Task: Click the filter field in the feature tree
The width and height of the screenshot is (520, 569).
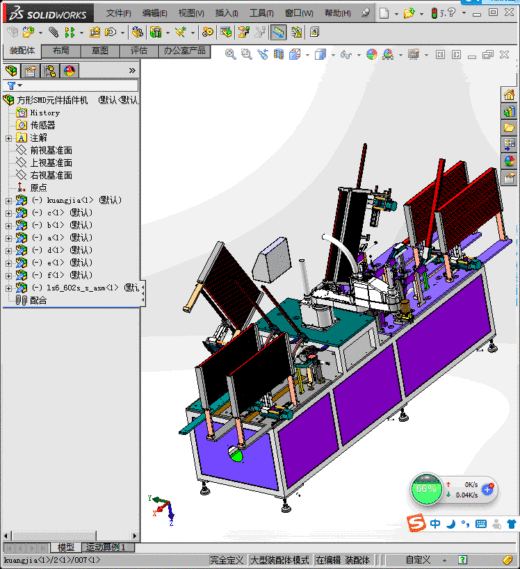Action: coord(71,86)
